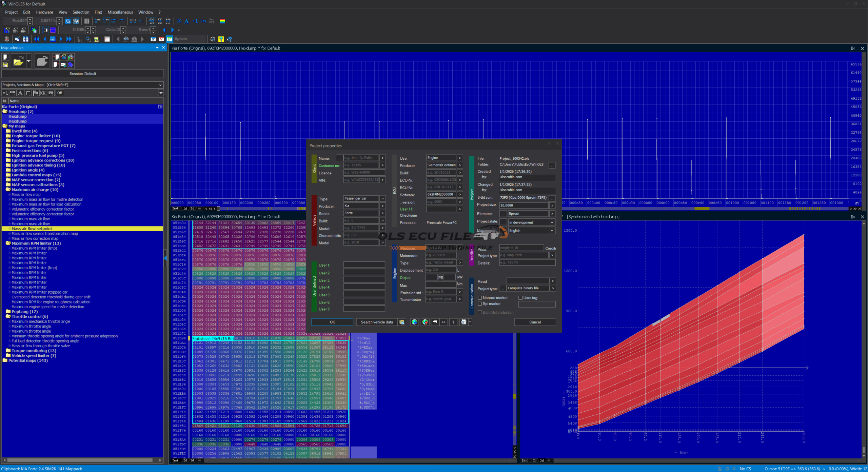Click the speech bubble comment icon
Screen dimensions: 868x472
[435, 322]
